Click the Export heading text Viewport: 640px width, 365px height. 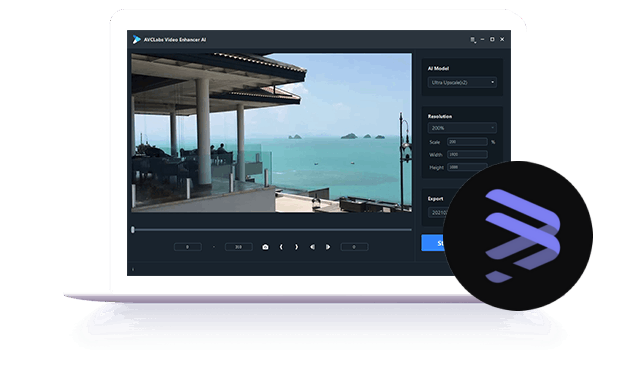[x=435, y=199]
